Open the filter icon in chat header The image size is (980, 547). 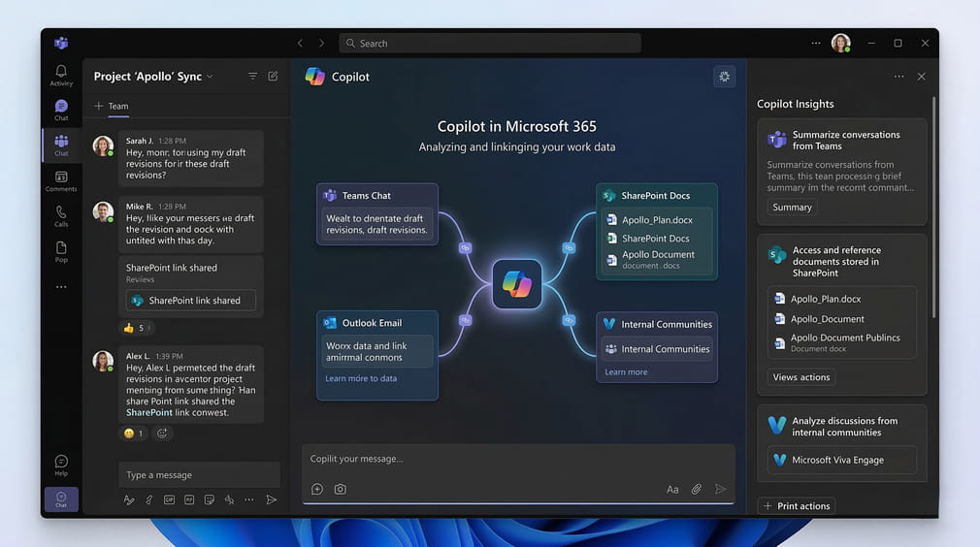[x=252, y=77]
